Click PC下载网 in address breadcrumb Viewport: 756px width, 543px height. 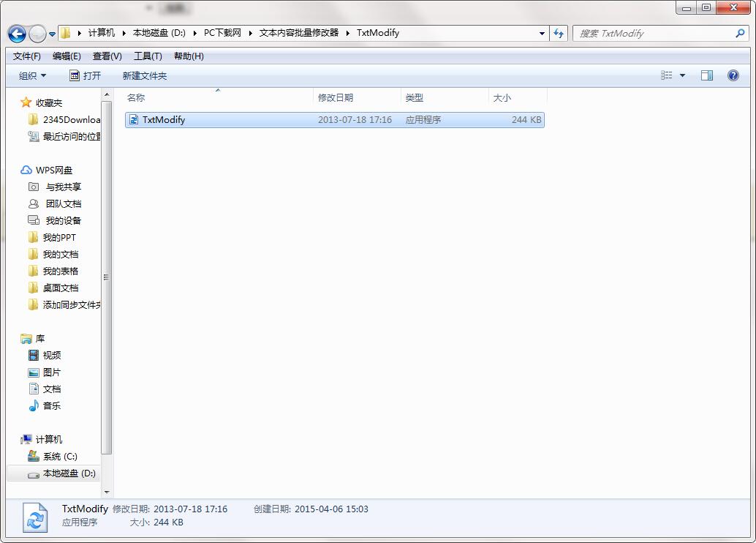222,33
